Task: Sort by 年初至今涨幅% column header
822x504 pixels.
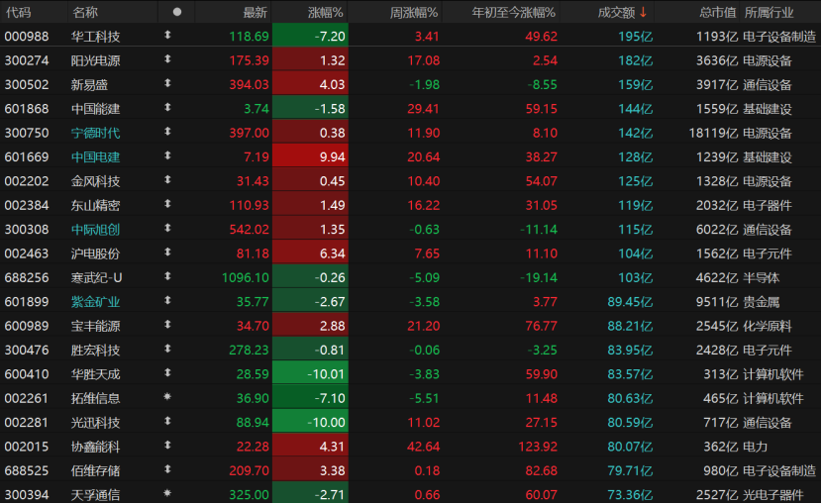Action: tap(514, 12)
